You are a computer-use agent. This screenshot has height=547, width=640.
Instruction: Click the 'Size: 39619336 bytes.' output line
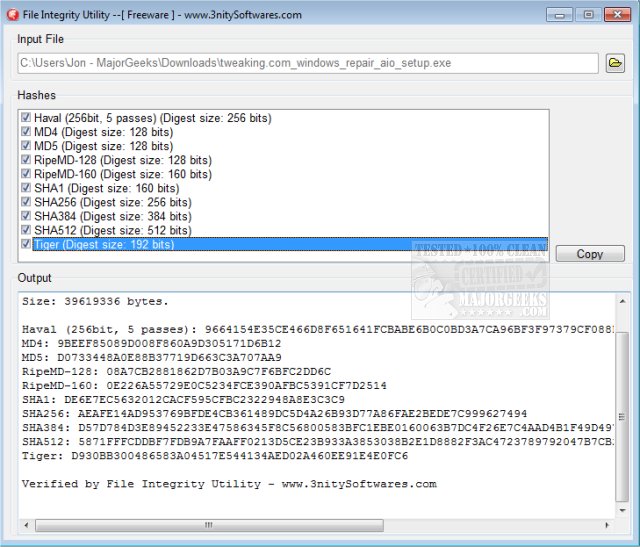pos(95,302)
